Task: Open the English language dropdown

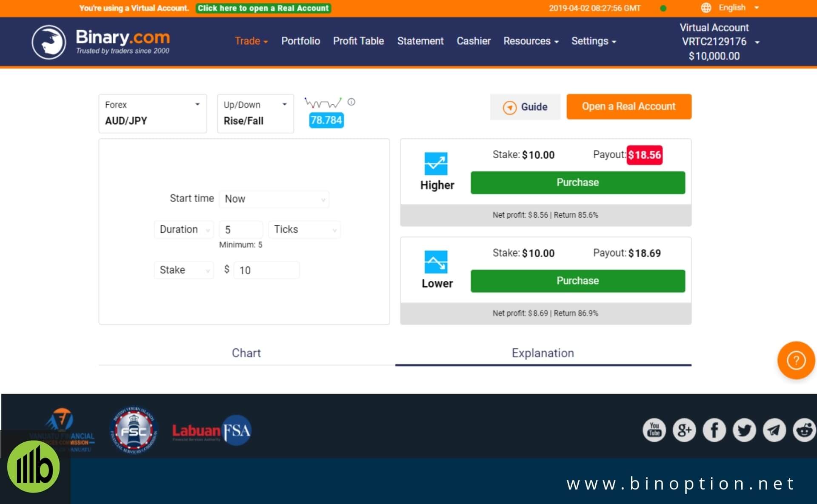Action: [738, 8]
